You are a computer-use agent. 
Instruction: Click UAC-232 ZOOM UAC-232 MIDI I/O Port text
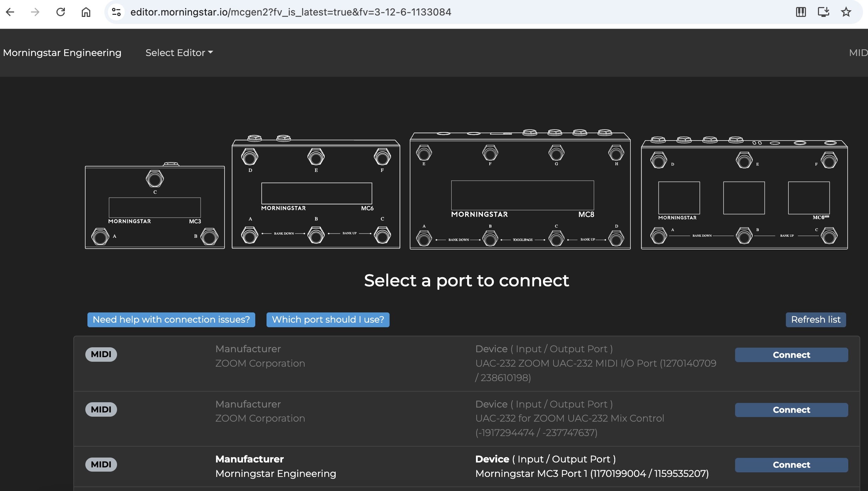596,371
